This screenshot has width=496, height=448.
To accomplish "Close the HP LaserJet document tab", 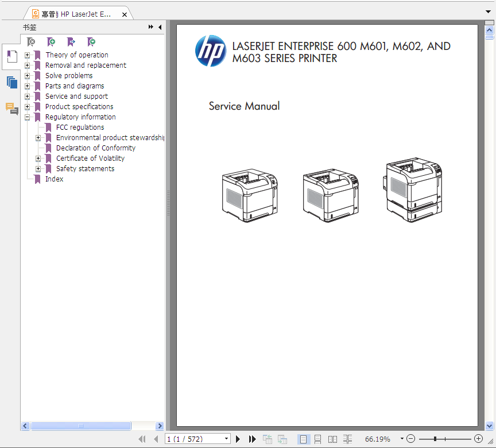I will 125,14.
